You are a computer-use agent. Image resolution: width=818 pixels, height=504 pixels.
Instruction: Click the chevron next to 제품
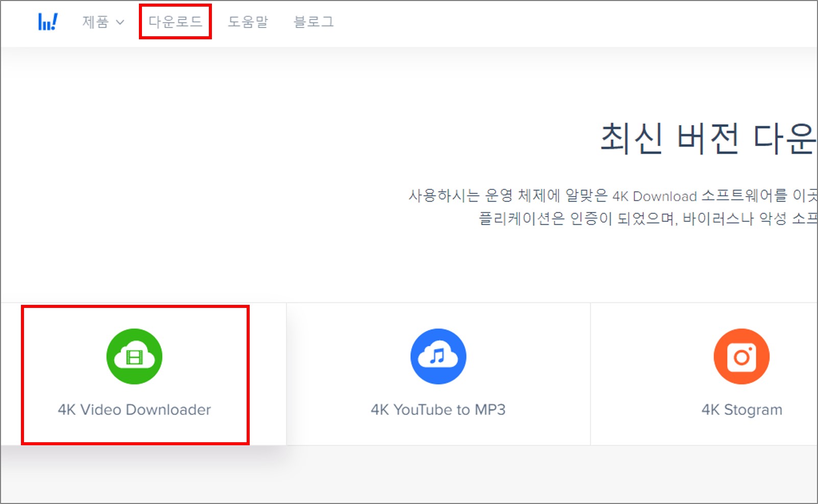click(x=120, y=22)
